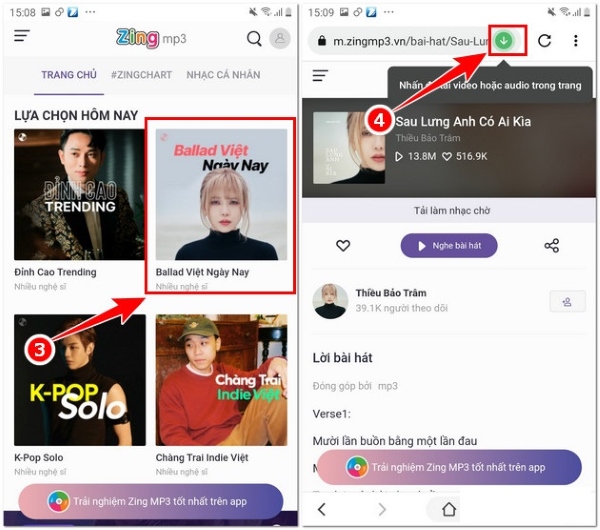Go to browser home button
600x530 pixels.
click(449, 509)
